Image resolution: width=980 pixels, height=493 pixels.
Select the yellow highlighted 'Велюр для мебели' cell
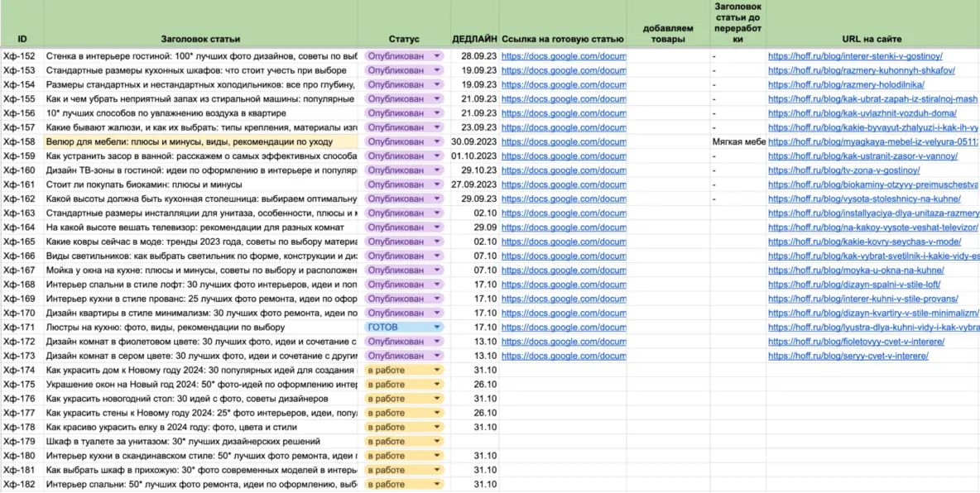[x=200, y=141]
